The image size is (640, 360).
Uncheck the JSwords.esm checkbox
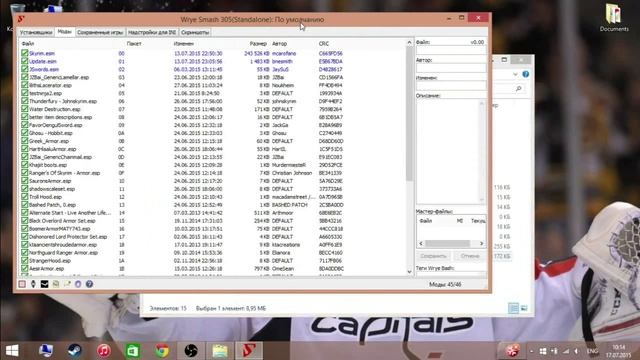[x=24, y=69]
